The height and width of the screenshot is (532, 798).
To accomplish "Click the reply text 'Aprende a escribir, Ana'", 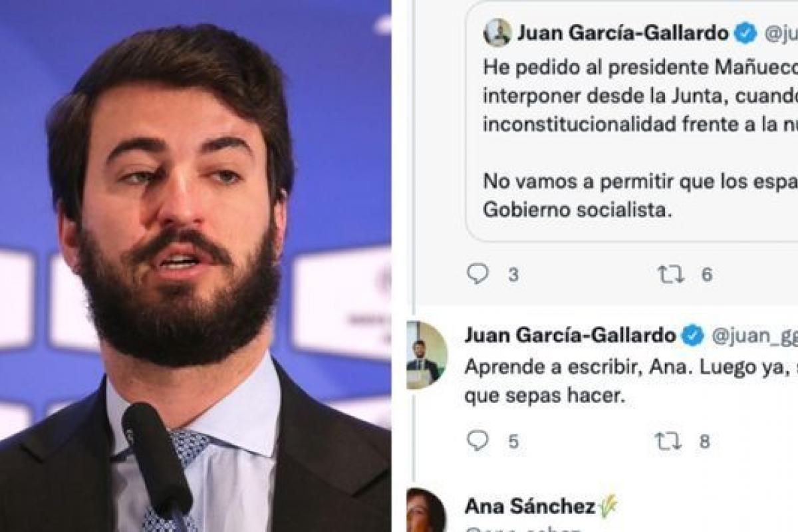I will (x=550, y=367).
